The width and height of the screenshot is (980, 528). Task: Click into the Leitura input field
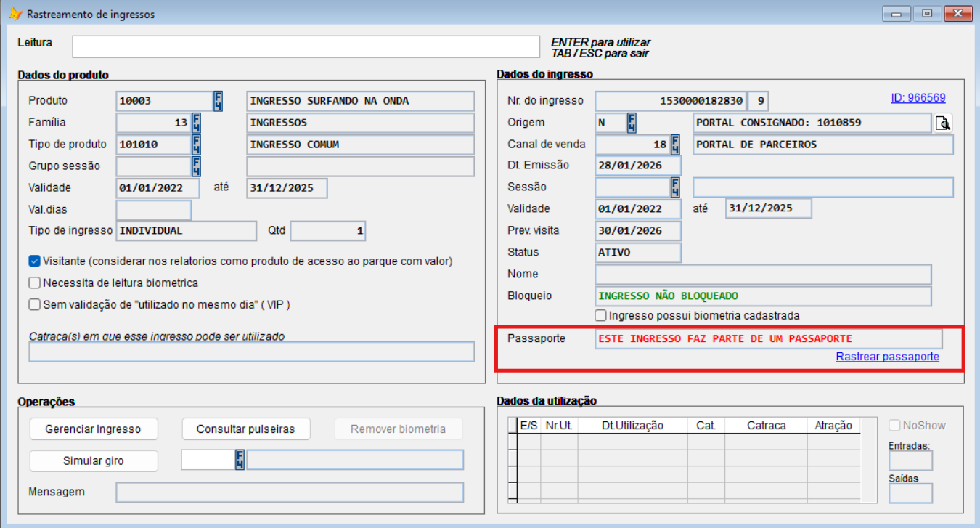point(306,46)
